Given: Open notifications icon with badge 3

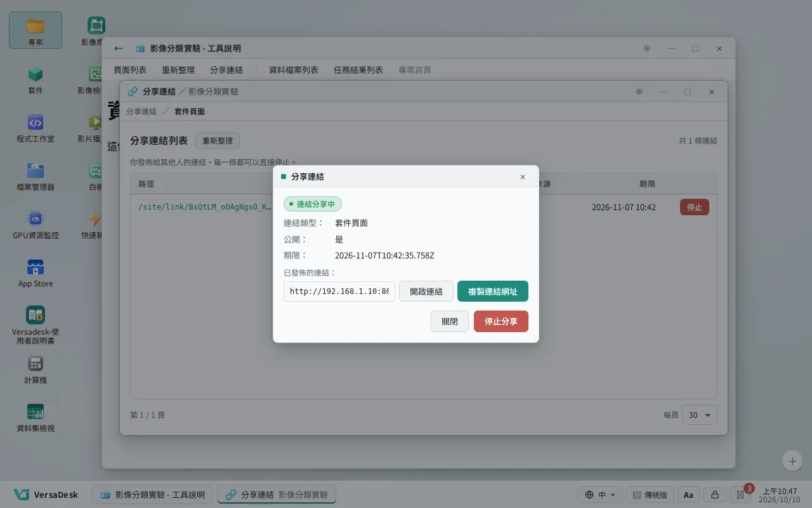Looking at the screenshot, I should click(x=740, y=495).
